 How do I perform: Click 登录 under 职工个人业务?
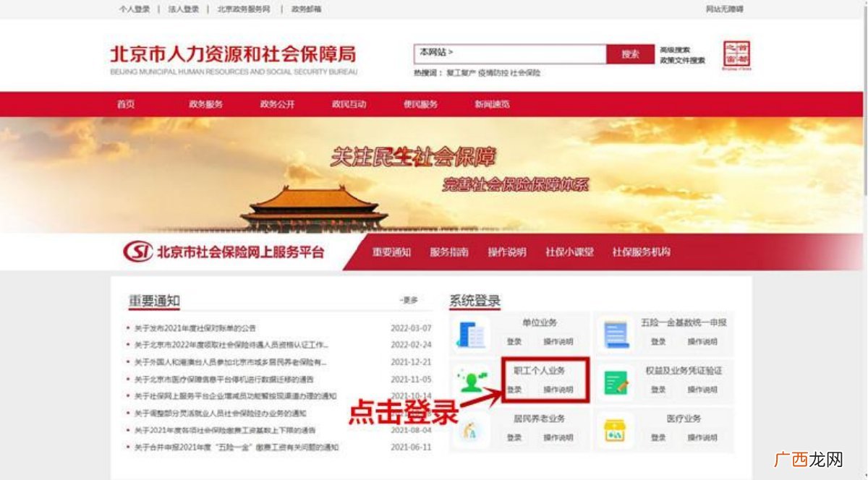click(514, 390)
